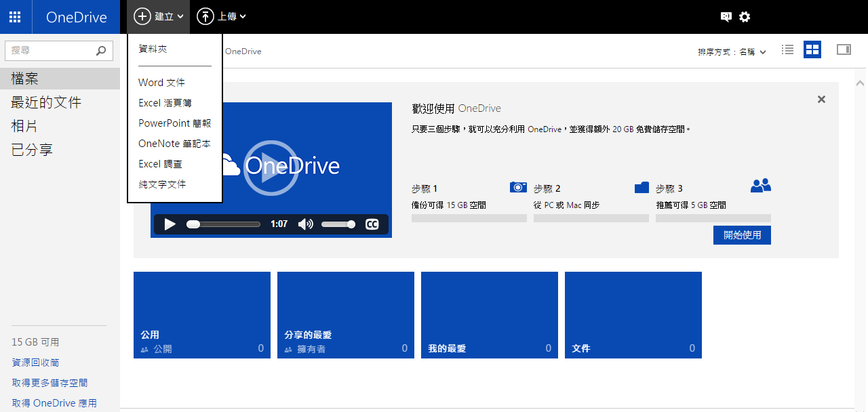Click the OneDrive breadcrumb text
Viewport: 868px width, 412px height.
pyautogui.click(x=243, y=52)
